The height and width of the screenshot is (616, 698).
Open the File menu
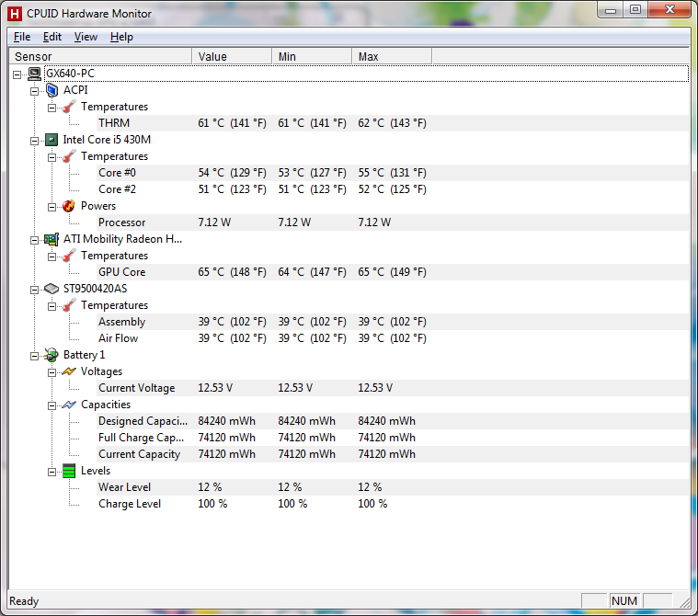pyautogui.click(x=22, y=37)
